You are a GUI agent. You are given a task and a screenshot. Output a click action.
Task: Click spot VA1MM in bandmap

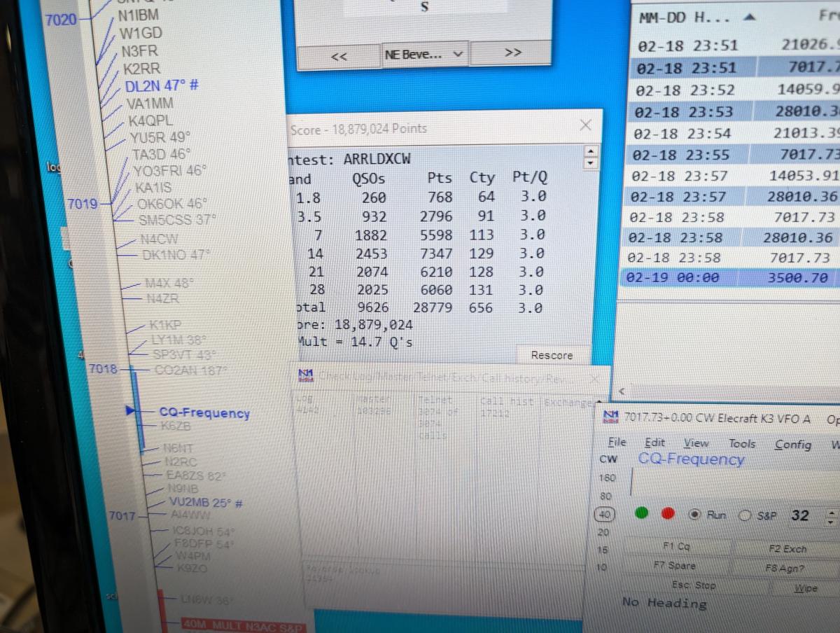pyautogui.click(x=150, y=103)
